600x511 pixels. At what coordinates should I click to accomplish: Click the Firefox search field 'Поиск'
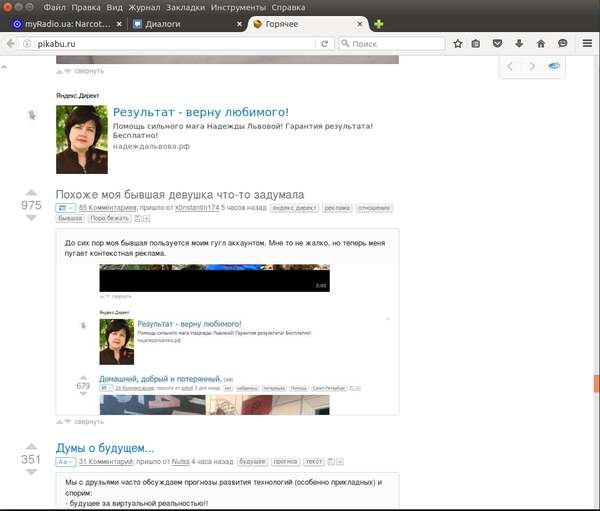pos(392,44)
